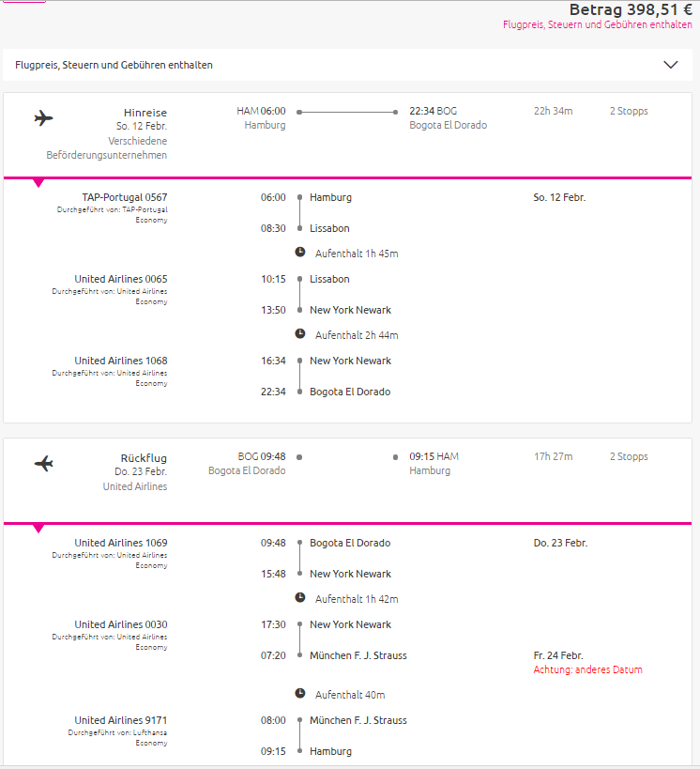Select the Hinreise So. 12 Febr. header
700x769 pixels.
coord(142,119)
